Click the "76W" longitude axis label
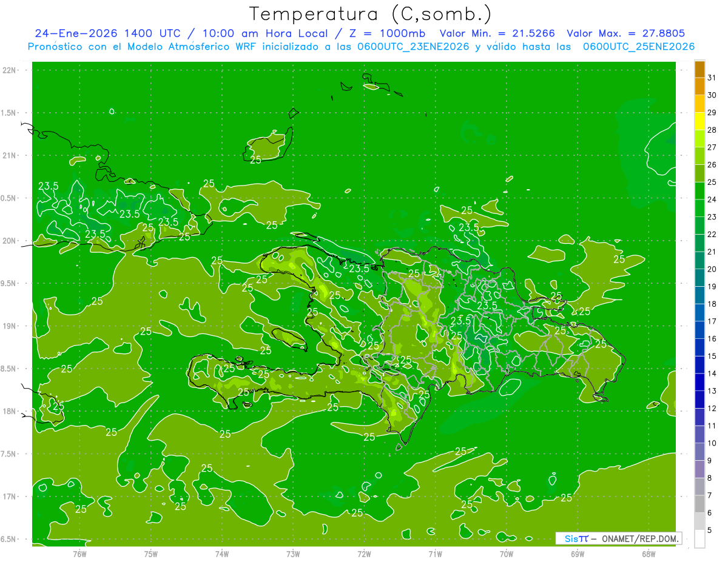Image resolution: width=728 pixels, height=562 pixels. click(x=79, y=554)
